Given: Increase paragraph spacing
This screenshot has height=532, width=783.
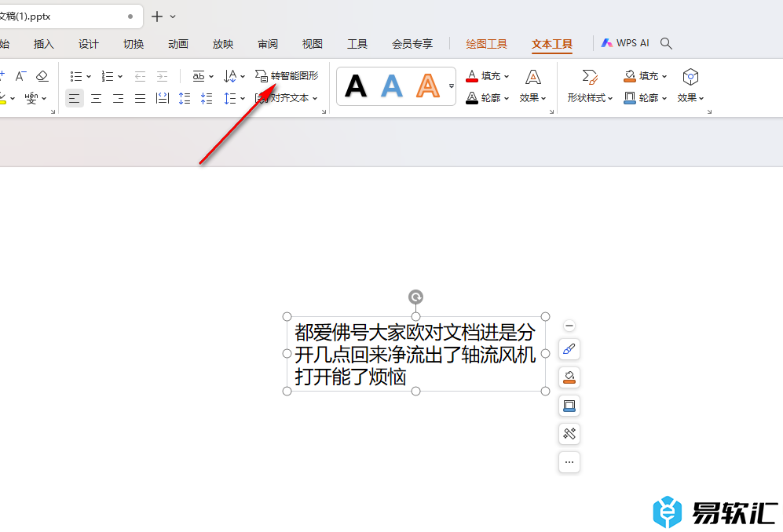Looking at the screenshot, I should coord(185,98).
